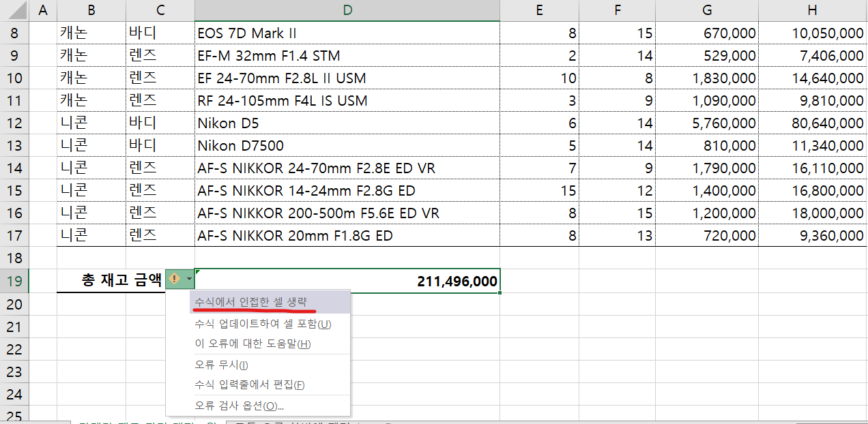Click price 720,000 in row 17
Screen dimensions: 868x424
(707, 235)
